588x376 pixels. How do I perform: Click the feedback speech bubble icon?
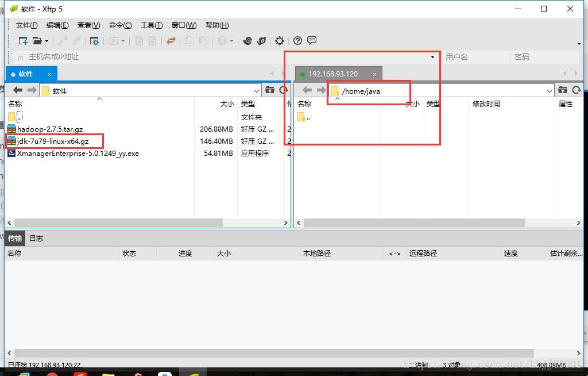[x=312, y=40]
